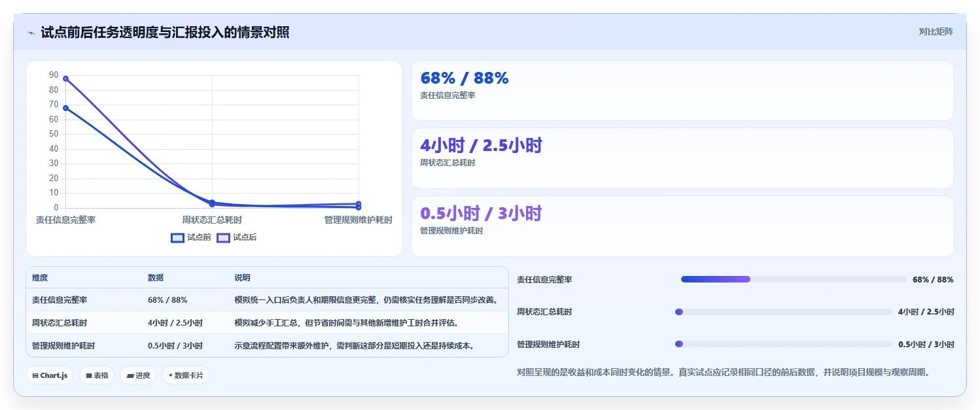This screenshot has width=980, height=410.
Task: Click the 周状态汇总耗时 progress bar
Action: (x=784, y=312)
